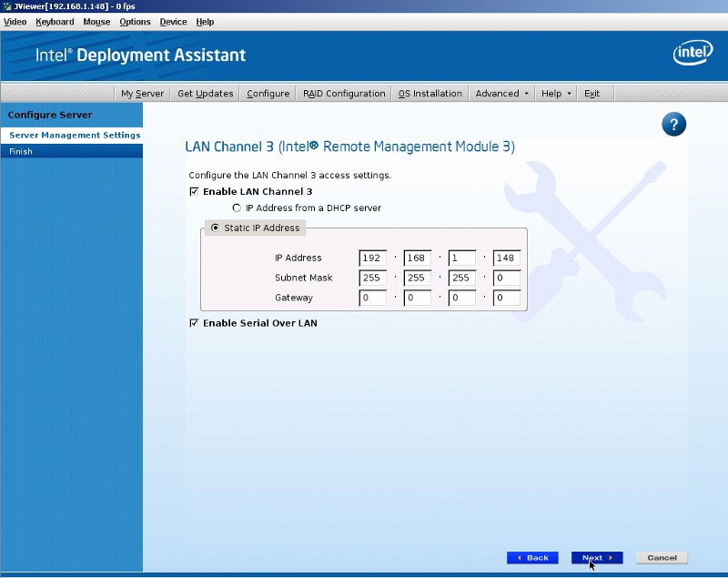Click the Intel Deployment Assistant title
The image size is (728, 578).
coord(141,56)
